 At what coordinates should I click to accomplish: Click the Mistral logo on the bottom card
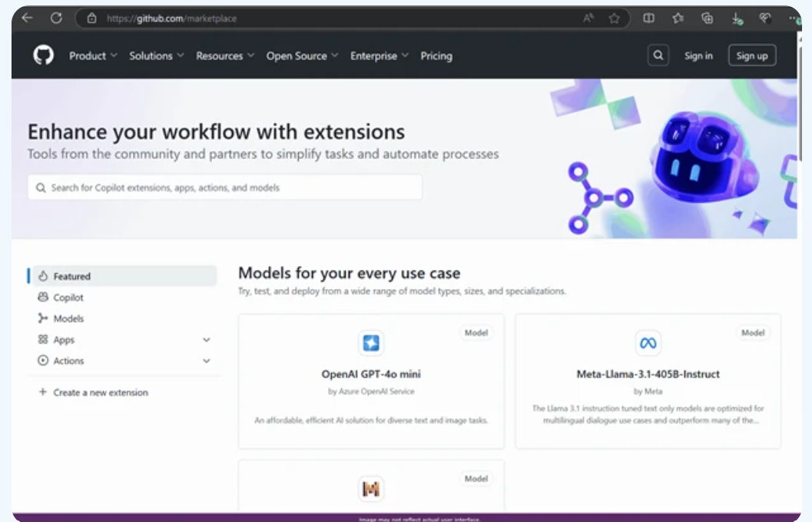(371, 489)
